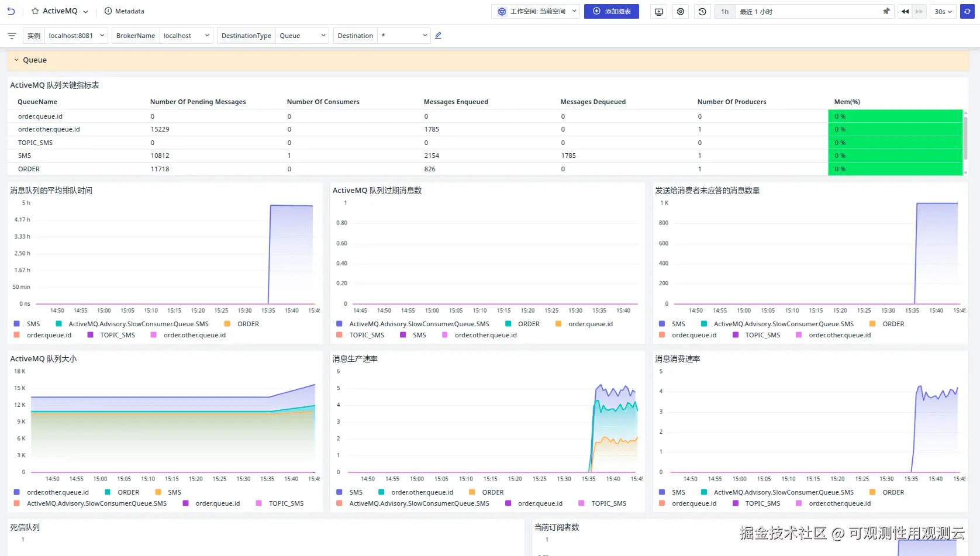This screenshot has width=980, height=556.
Task: Pin the time range with pin icon
Action: click(x=886, y=11)
